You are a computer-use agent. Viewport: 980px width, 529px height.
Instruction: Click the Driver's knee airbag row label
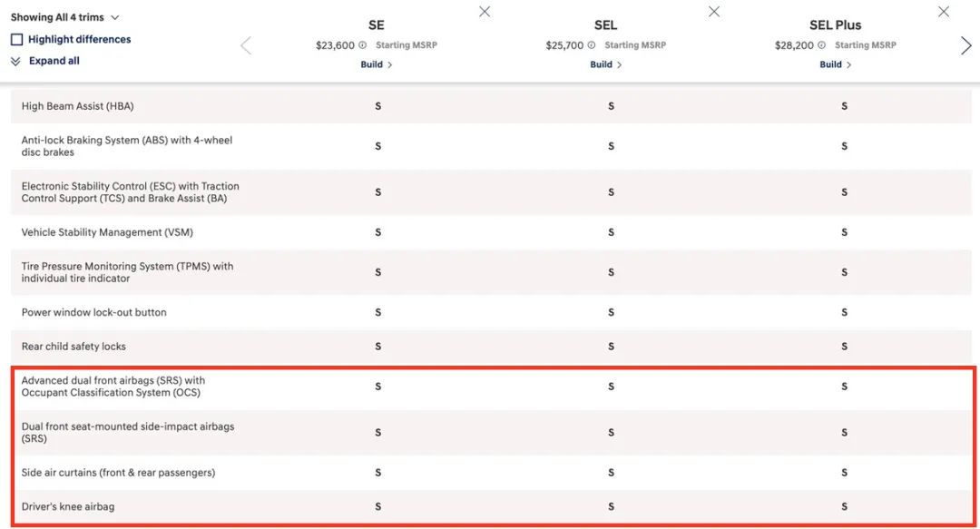tap(68, 506)
